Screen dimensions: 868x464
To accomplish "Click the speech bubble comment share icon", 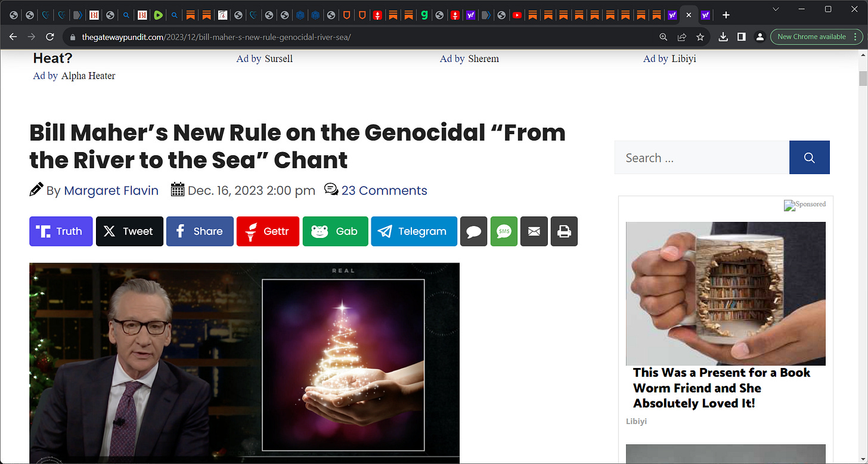I will point(474,231).
